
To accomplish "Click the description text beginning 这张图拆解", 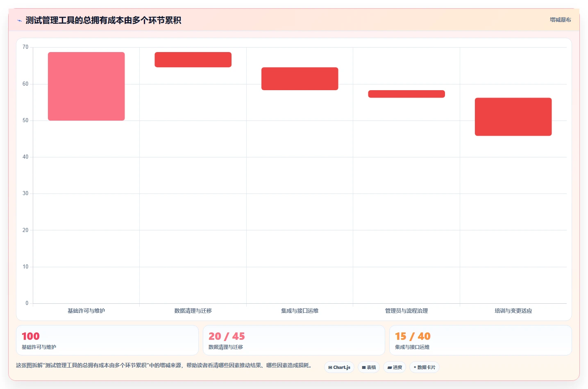I will coord(164,365).
